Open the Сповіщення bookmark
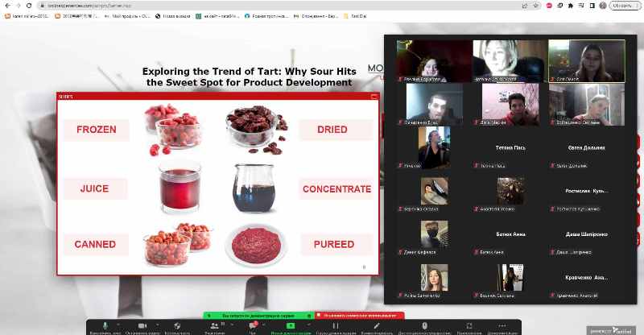Screen dimensions: 644x335 [x=316, y=16]
